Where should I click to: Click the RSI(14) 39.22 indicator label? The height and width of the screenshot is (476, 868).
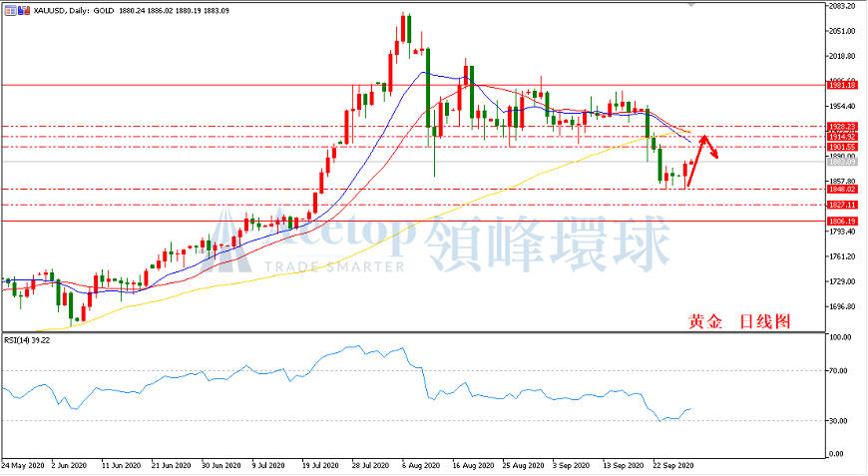(27, 340)
